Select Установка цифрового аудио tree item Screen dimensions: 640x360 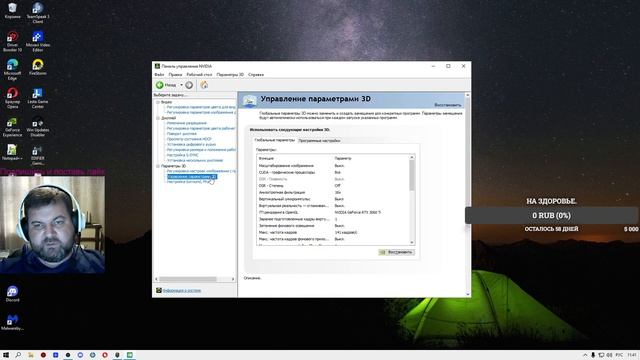pyautogui.click(x=191, y=144)
